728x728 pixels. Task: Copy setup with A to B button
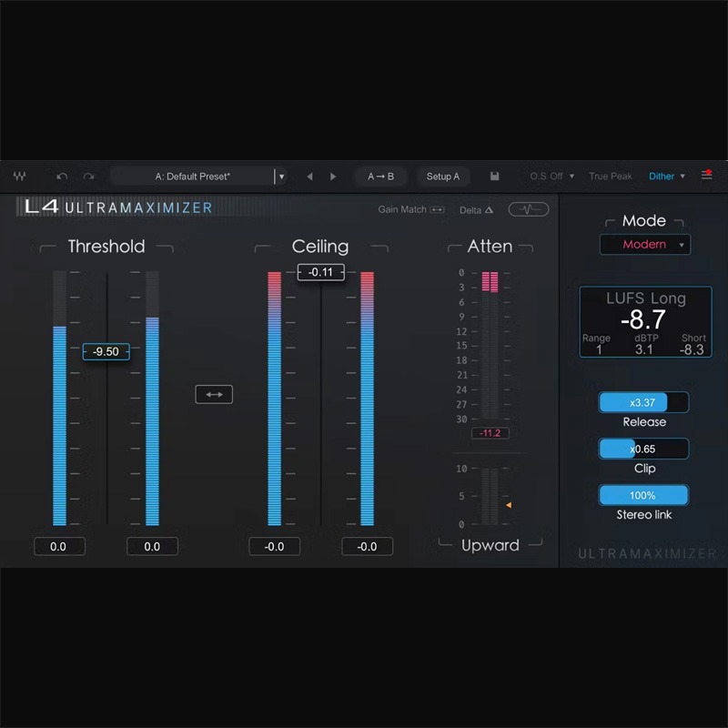(380, 177)
